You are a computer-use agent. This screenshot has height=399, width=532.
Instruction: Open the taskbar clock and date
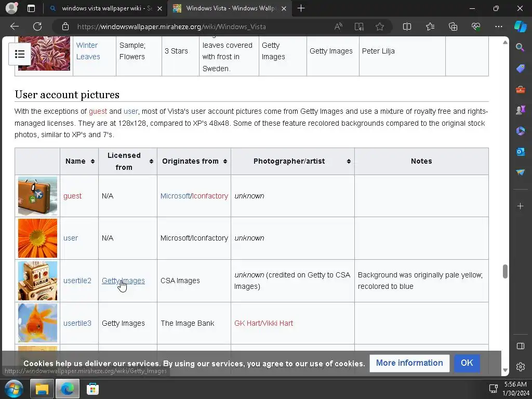click(515, 389)
